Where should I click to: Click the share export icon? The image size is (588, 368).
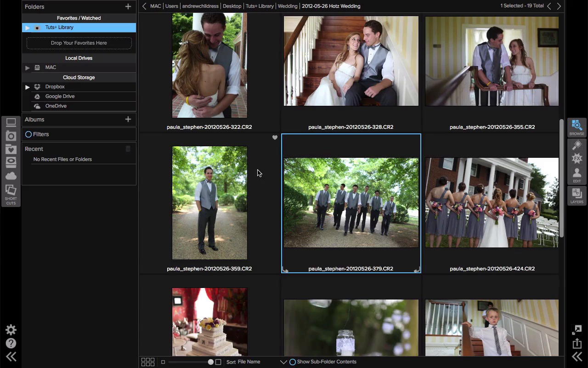point(577,343)
